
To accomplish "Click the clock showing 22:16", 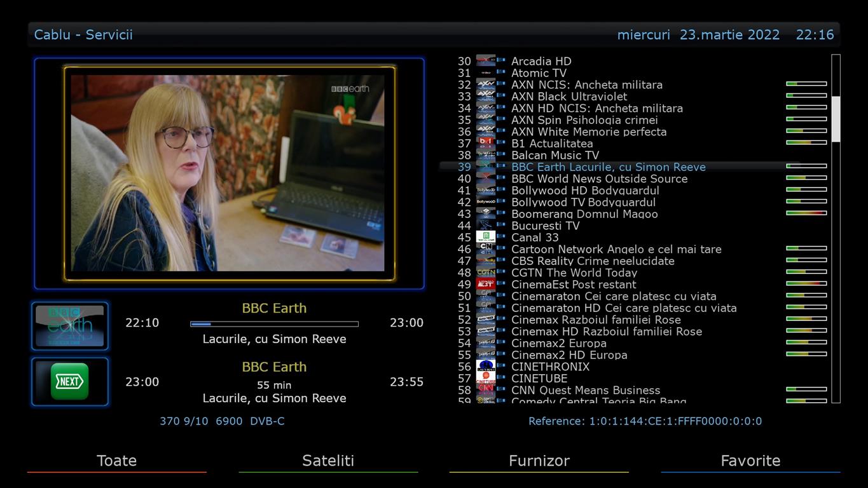I will click(x=815, y=35).
